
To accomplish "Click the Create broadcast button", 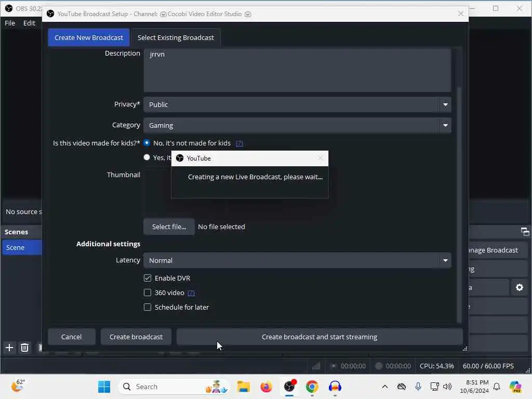I will 136,337.
